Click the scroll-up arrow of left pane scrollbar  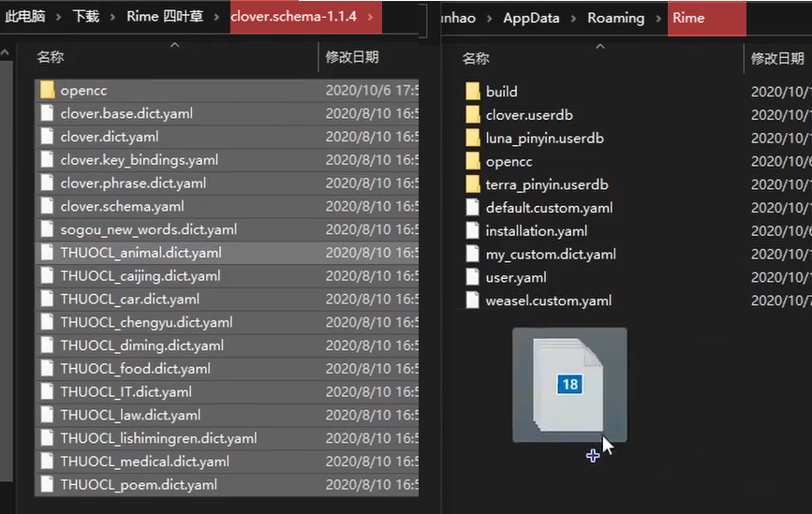pos(6,52)
